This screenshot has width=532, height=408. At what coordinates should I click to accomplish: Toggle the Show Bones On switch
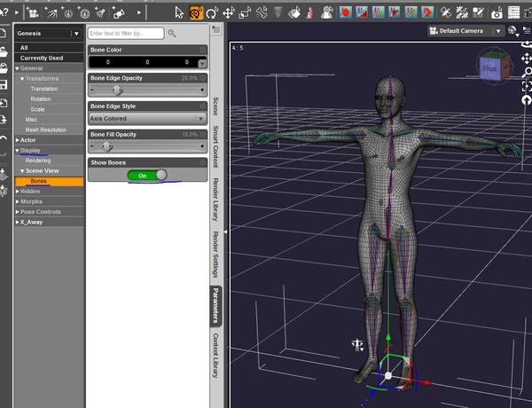click(x=147, y=175)
